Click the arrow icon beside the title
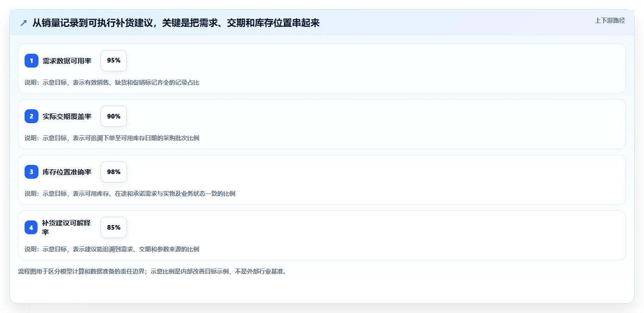644x313 pixels. [24, 23]
